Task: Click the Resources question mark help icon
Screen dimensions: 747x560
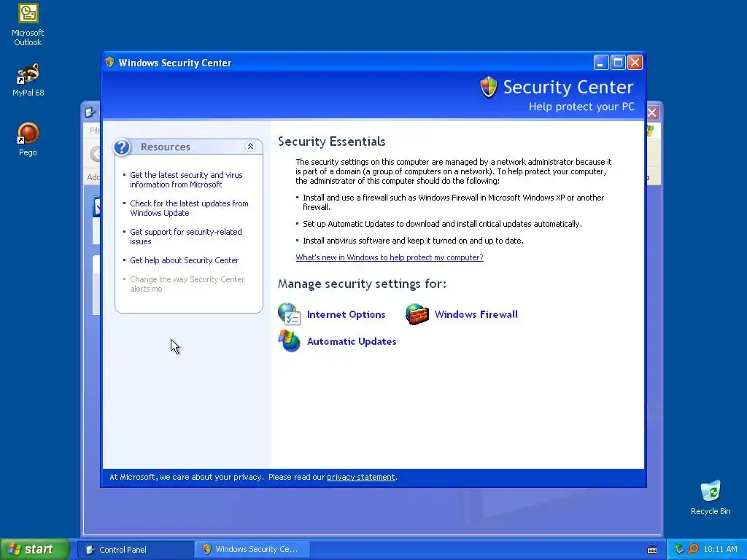Action: pos(122,147)
